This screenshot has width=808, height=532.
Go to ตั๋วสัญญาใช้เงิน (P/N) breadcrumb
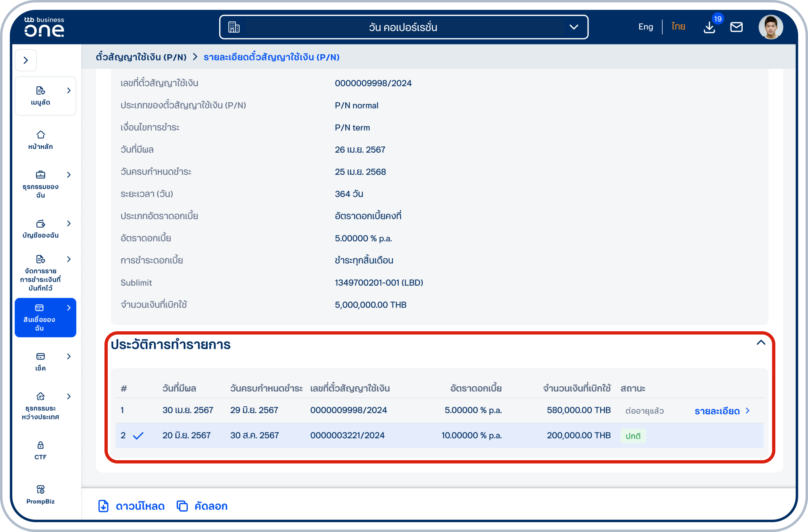click(x=141, y=57)
